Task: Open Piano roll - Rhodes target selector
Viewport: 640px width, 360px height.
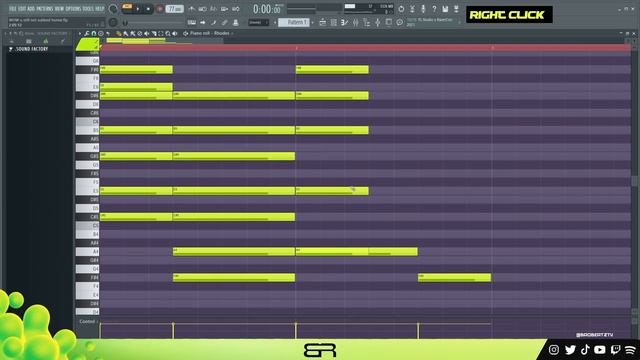Action: pos(210,33)
